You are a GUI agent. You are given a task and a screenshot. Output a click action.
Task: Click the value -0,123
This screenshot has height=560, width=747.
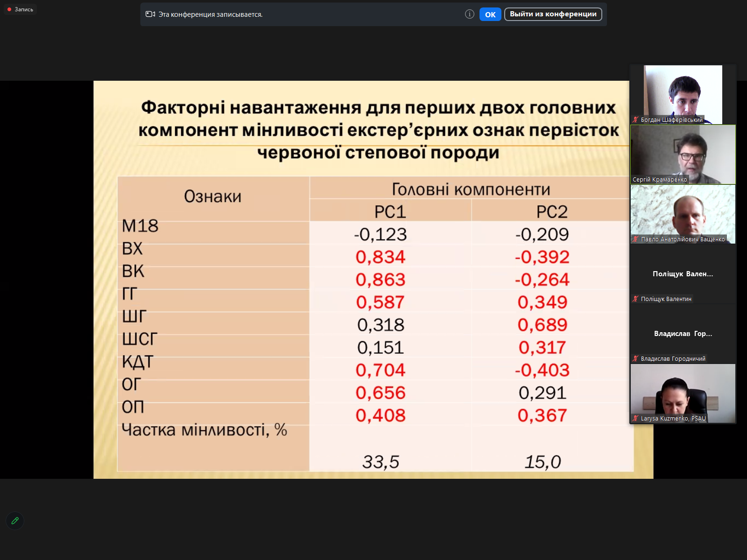click(380, 234)
